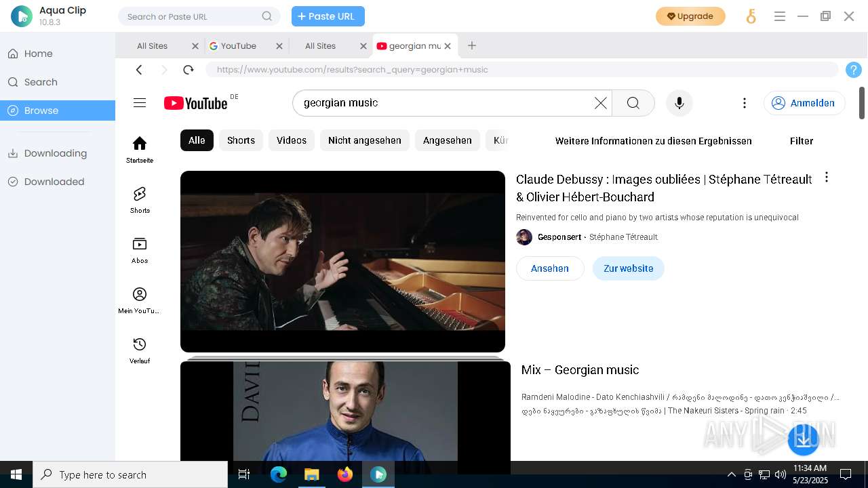Screen dimensions: 868x488
Task: Select the Videos filter chip
Action: coord(292,140)
